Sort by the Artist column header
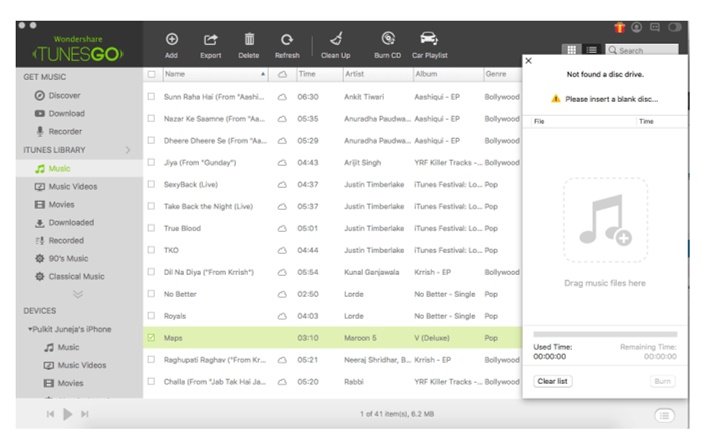Image resolution: width=720 pixels, height=439 pixels. click(377, 74)
